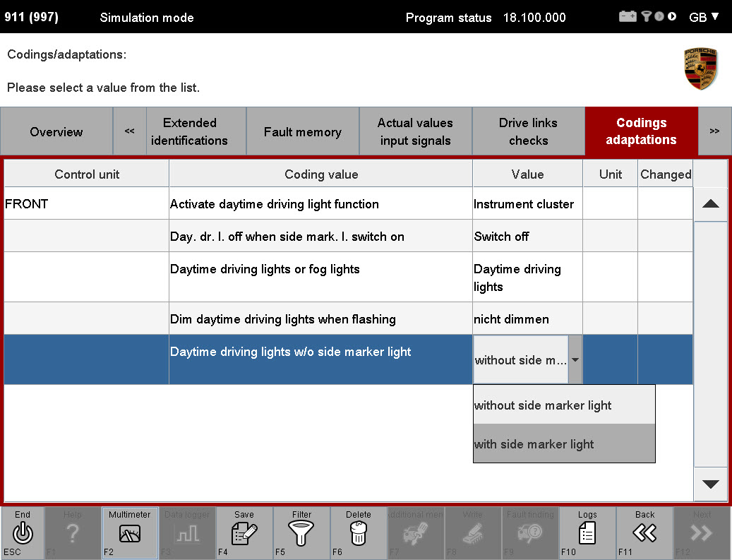Click the Coding value column header
This screenshot has height=560, width=732.
[321, 174]
